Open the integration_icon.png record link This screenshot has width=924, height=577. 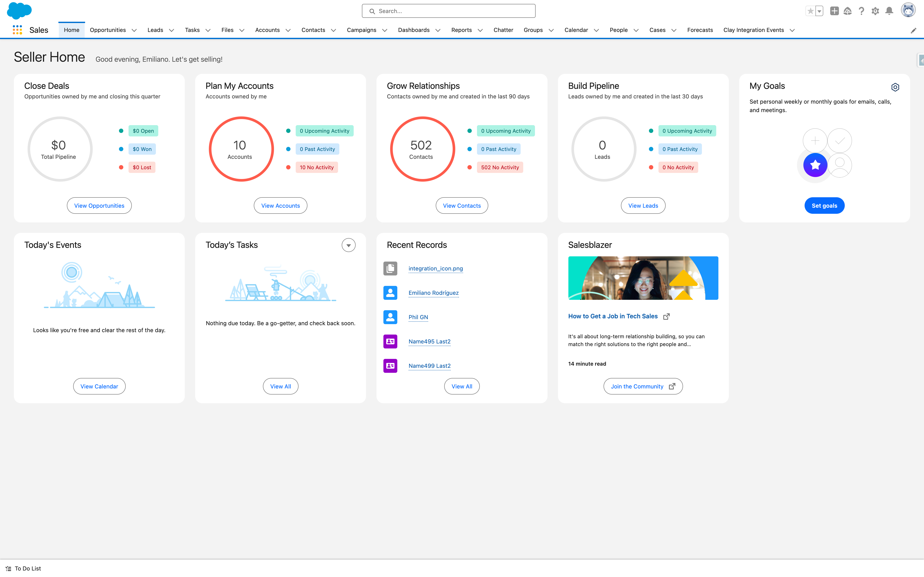(436, 269)
